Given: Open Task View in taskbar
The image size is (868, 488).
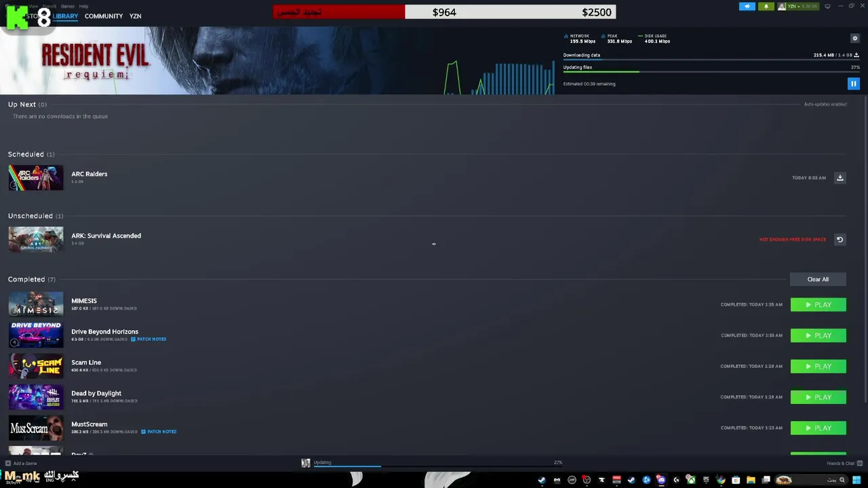Looking at the screenshot, I should 766,480.
